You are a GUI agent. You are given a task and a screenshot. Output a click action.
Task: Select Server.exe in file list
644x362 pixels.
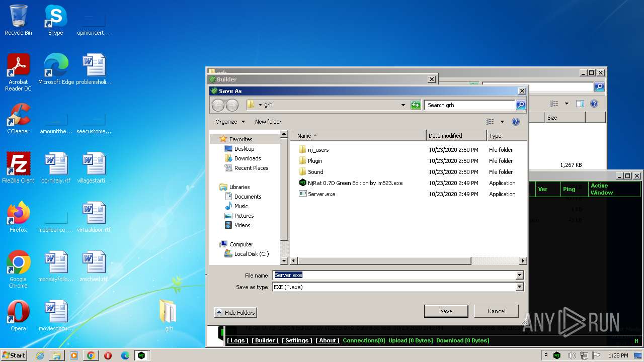pyautogui.click(x=317, y=194)
